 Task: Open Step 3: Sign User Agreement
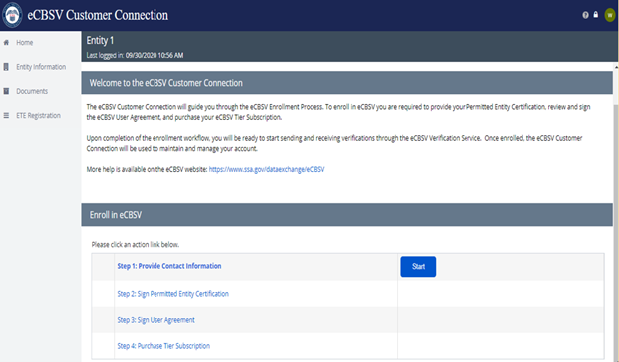coord(156,320)
